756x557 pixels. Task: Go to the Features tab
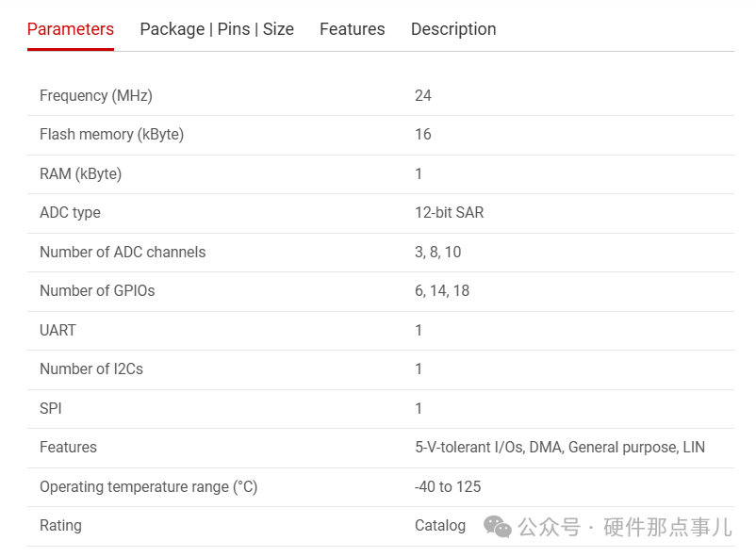(352, 29)
